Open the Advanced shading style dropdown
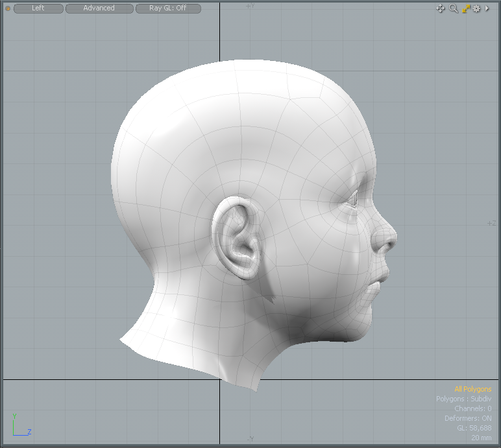This screenshot has height=448, width=501. (x=99, y=8)
